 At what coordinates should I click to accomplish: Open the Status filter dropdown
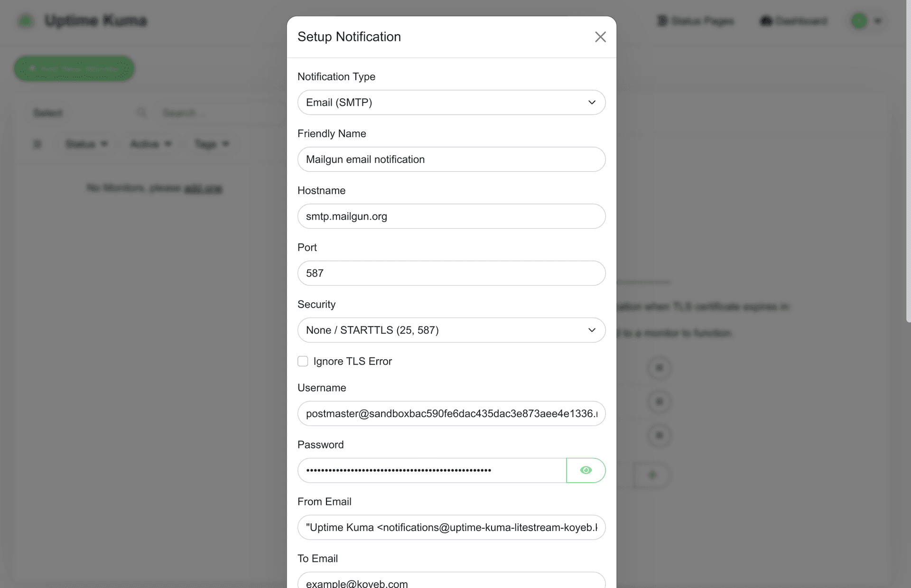pos(86,144)
